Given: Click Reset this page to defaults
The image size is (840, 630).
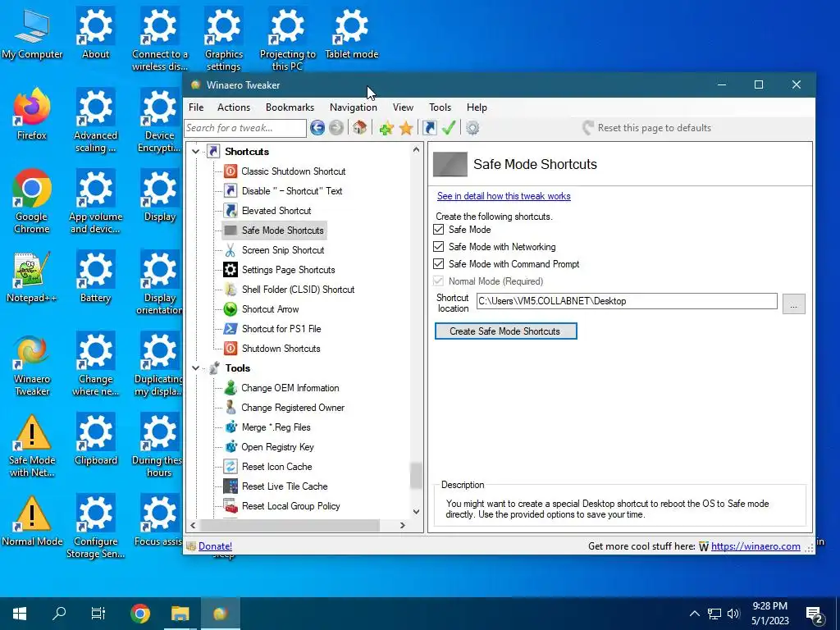Looking at the screenshot, I should tap(647, 127).
